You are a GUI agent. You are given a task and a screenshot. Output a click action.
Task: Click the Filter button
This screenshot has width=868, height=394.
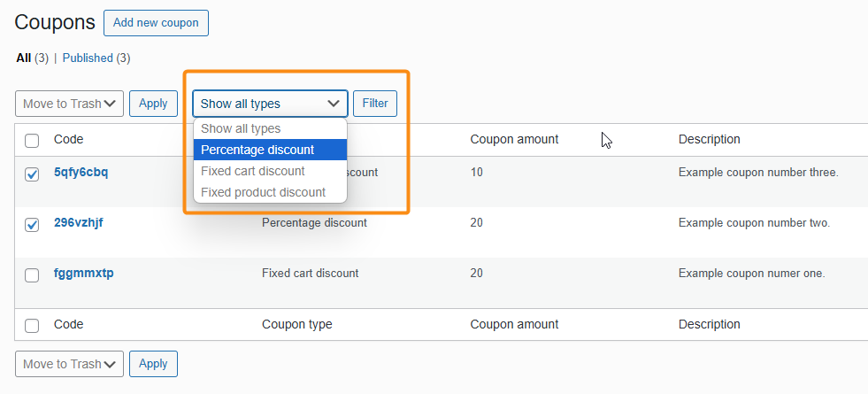point(375,104)
